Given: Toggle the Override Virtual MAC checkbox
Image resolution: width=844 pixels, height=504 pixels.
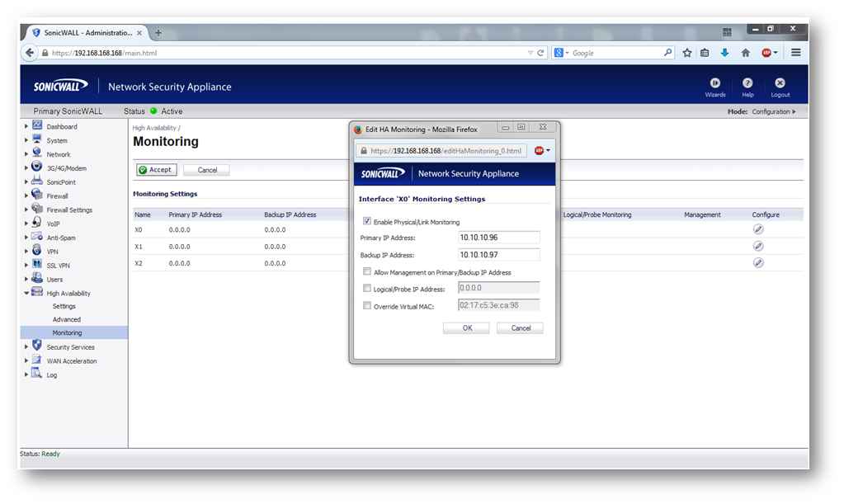Looking at the screenshot, I should pyautogui.click(x=367, y=305).
